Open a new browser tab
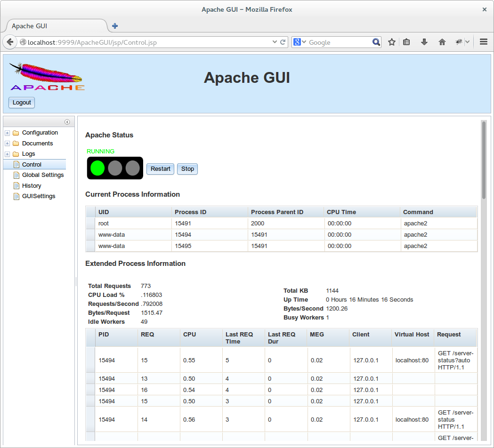This screenshot has width=494, height=448. pyautogui.click(x=114, y=26)
